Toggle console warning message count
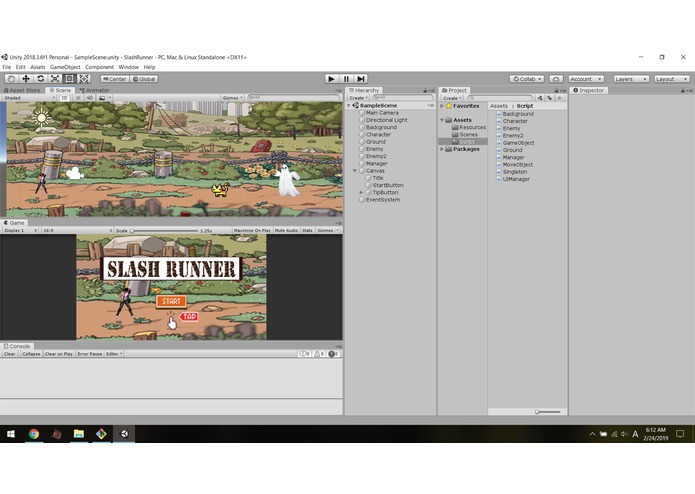Viewport: 695px width, 494px height. point(319,354)
